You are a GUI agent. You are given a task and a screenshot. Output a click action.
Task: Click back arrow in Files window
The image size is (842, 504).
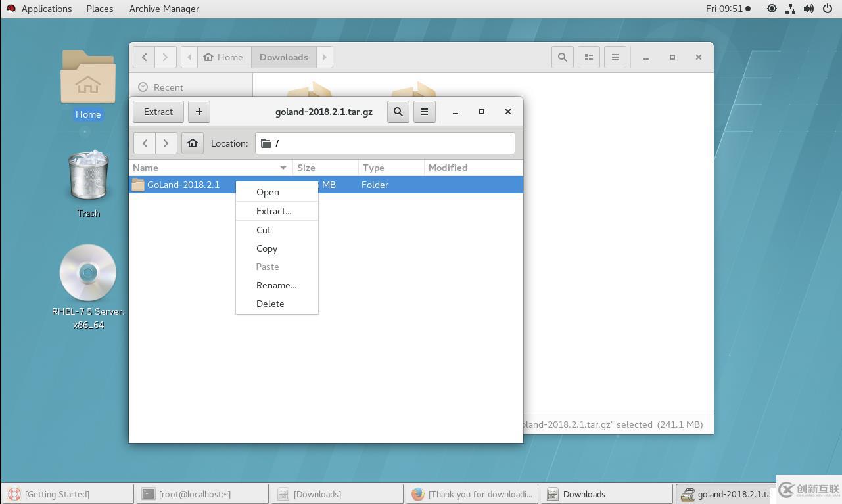point(145,57)
